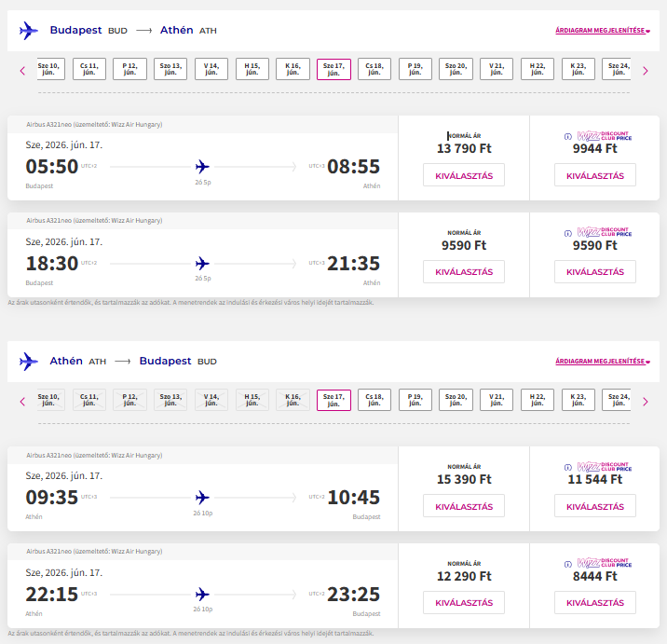The height and width of the screenshot is (644, 667).
Task: Expand the price chart for Athén to Budapest
Action: [601, 362]
